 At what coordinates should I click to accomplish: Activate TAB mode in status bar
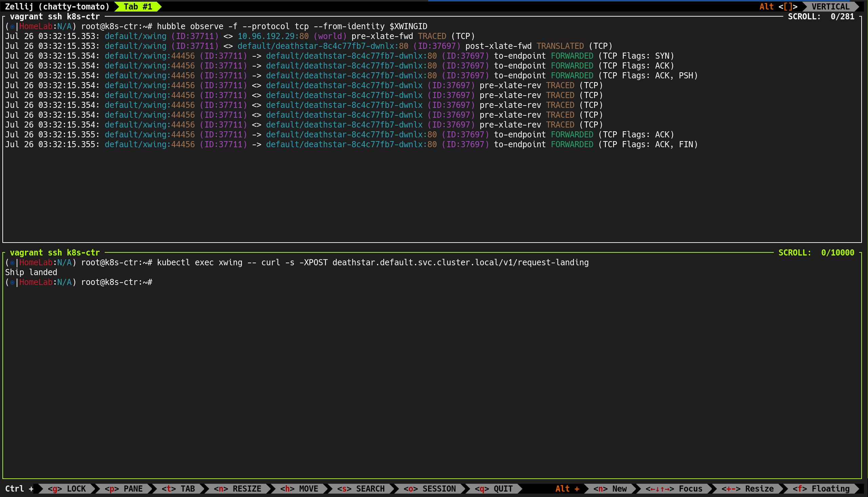pyautogui.click(x=178, y=489)
